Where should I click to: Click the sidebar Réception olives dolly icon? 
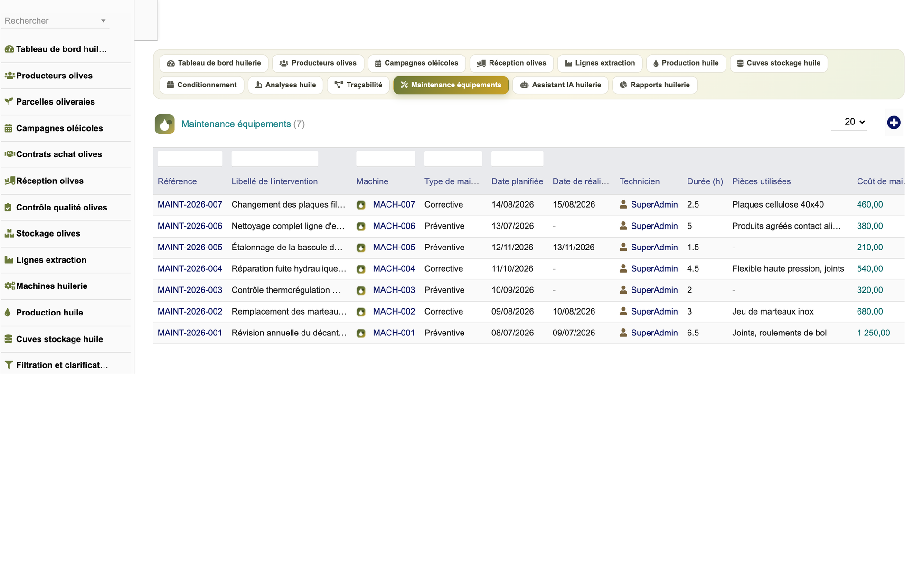click(9, 181)
